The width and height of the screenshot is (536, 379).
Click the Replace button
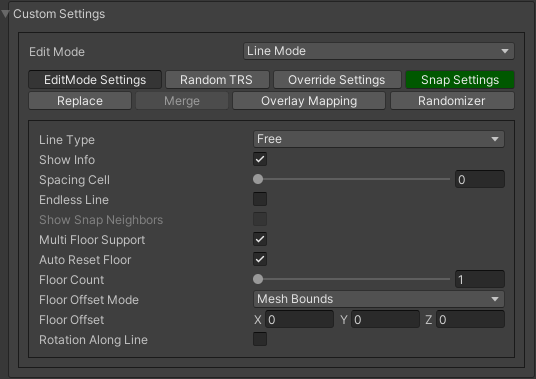click(80, 101)
